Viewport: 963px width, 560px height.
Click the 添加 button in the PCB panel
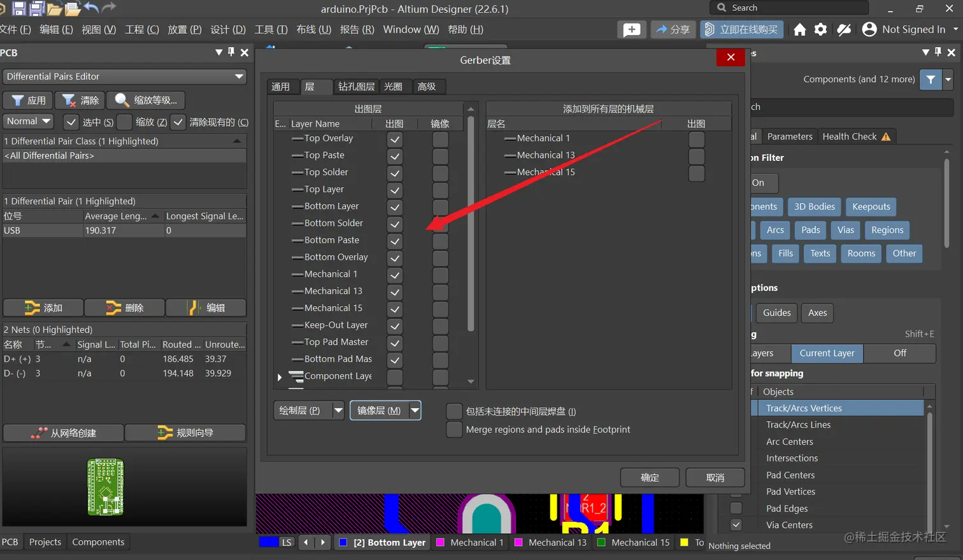point(43,308)
